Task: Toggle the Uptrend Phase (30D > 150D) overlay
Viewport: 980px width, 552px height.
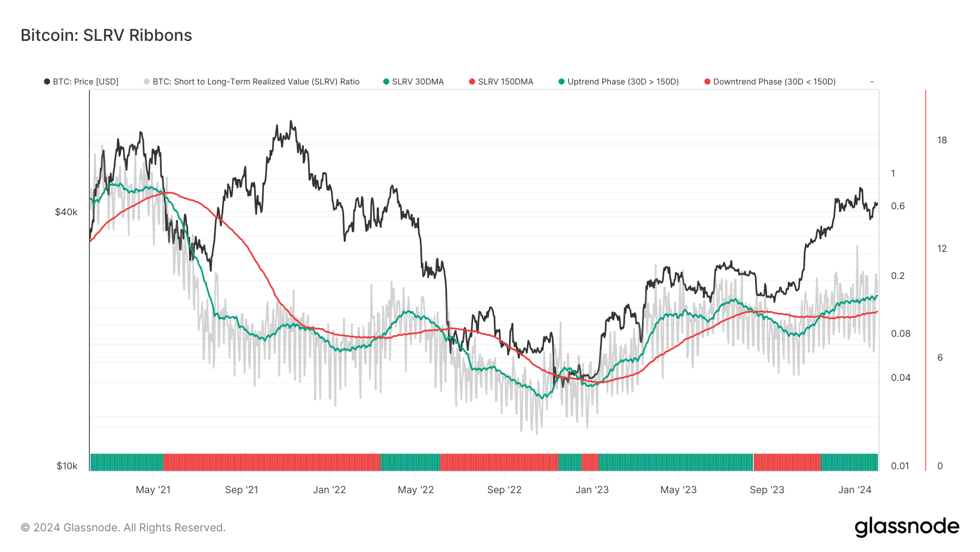Action: (622, 81)
